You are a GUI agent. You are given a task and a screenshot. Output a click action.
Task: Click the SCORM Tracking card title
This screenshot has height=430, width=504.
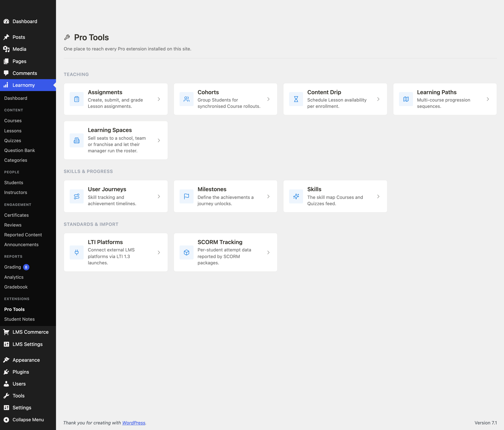(x=220, y=242)
